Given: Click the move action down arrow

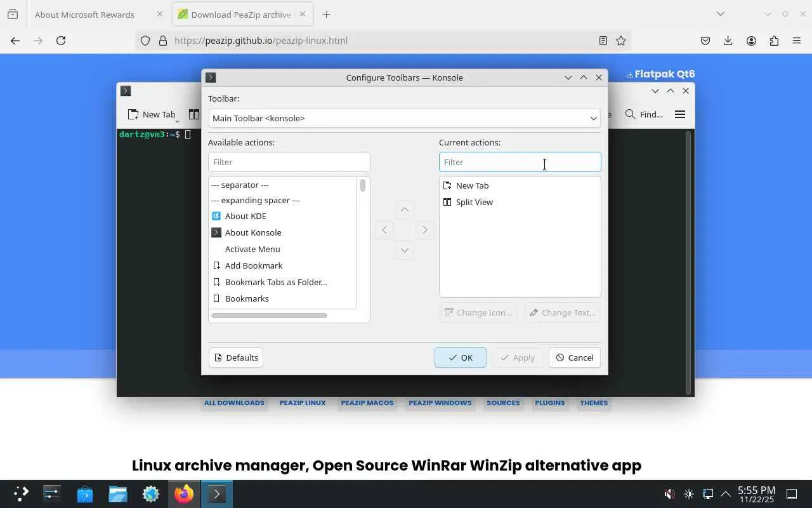Looking at the screenshot, I should (x=405, y=250).
